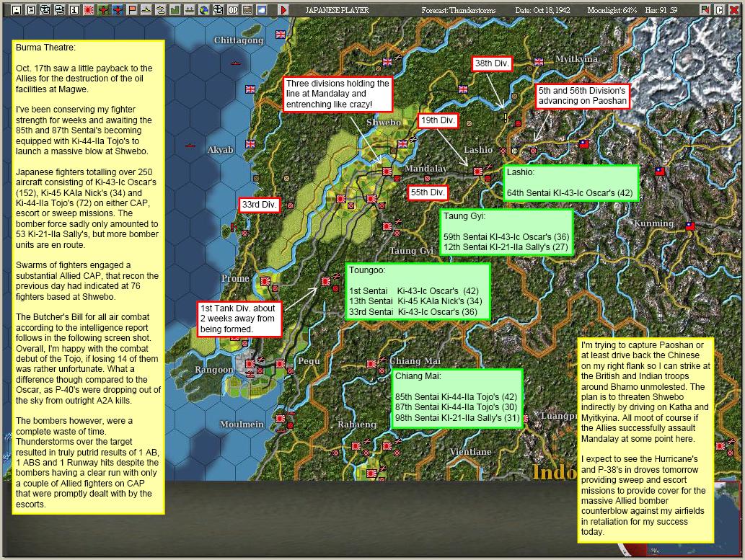The width and height of the screenshot is (745, 560).
Task: Select the Japanese base icon at Taung Gyi
Action: click(387, 226)
